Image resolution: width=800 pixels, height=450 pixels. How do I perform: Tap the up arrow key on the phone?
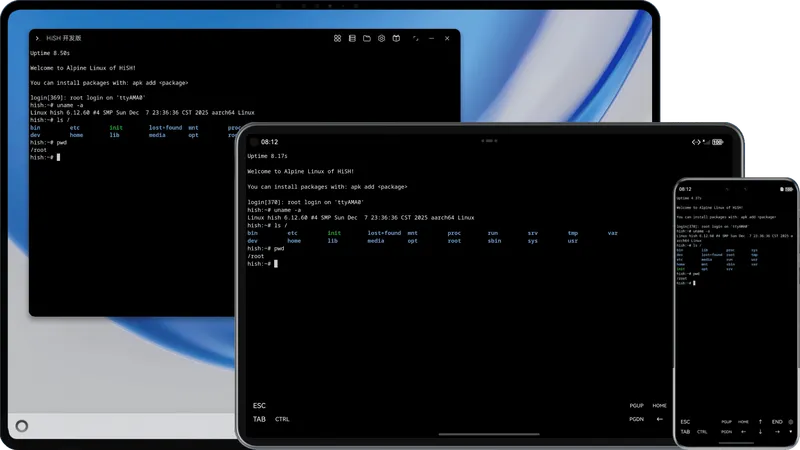[x=760, y=422]
